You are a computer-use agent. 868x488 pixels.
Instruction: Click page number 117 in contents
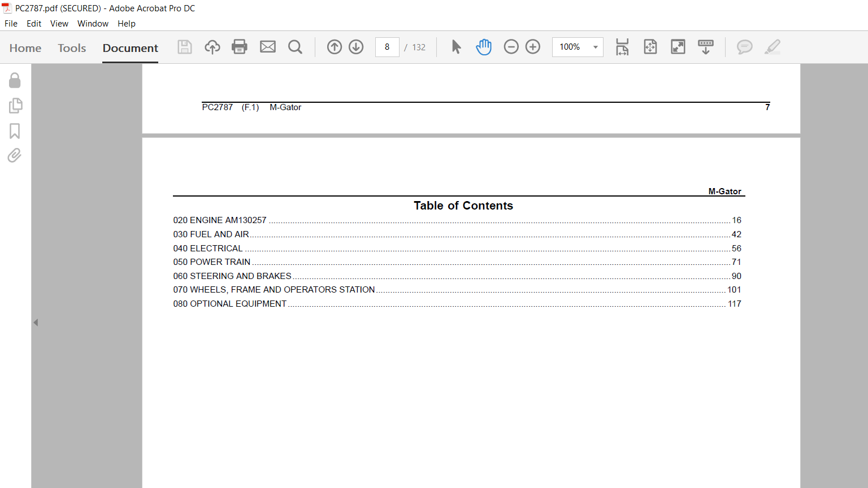tap(735, 304)
